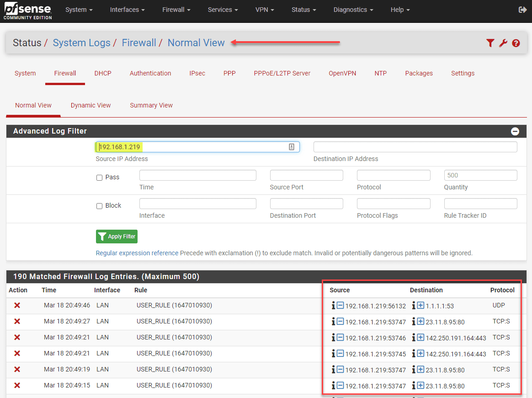
Task: Select the OpenVPN log tab
Action: [342, 73]
